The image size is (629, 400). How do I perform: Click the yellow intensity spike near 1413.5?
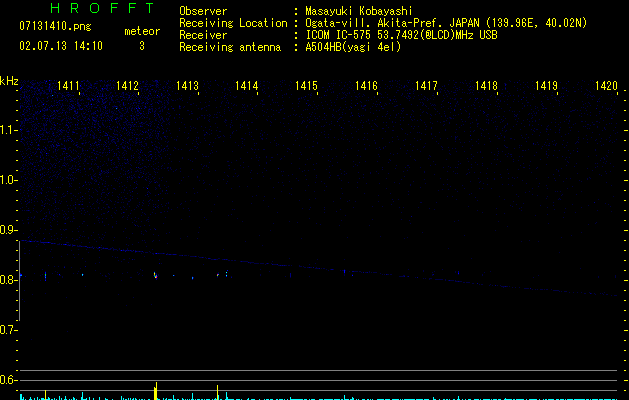coord(217,392)
